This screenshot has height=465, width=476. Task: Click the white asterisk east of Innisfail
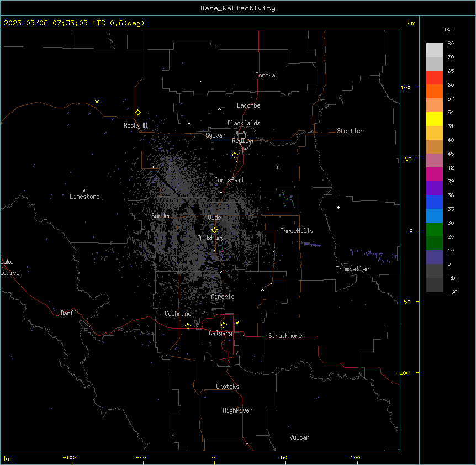pyautogui.click(x=277, y=167)
